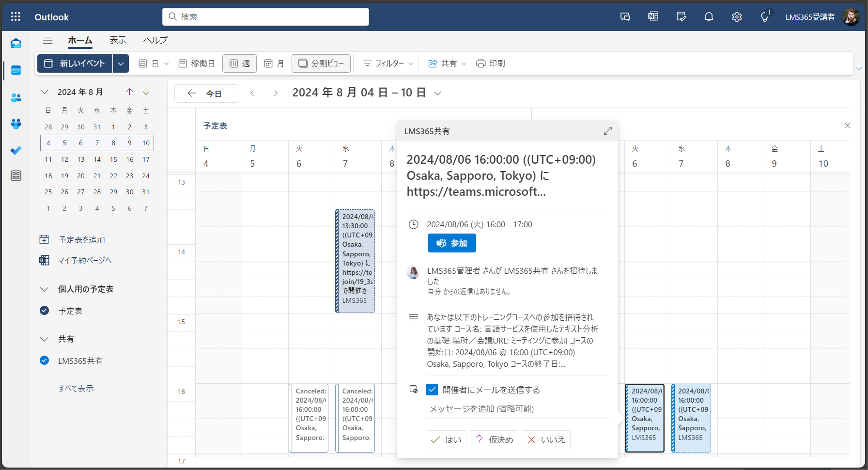Click 今日 today button
Screen dimensions: 868x470
[206, 94]
